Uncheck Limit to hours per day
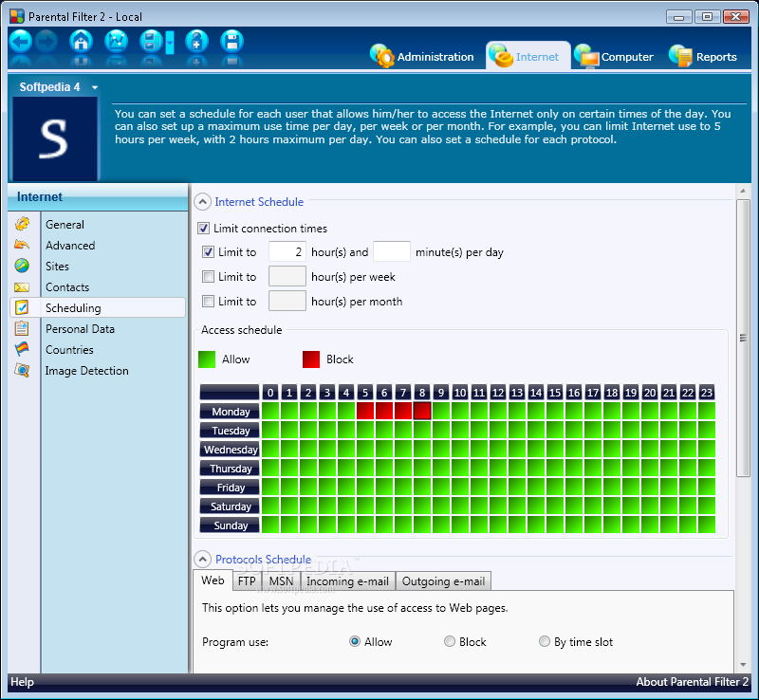The image size is (759, 700). pos(208,251)
